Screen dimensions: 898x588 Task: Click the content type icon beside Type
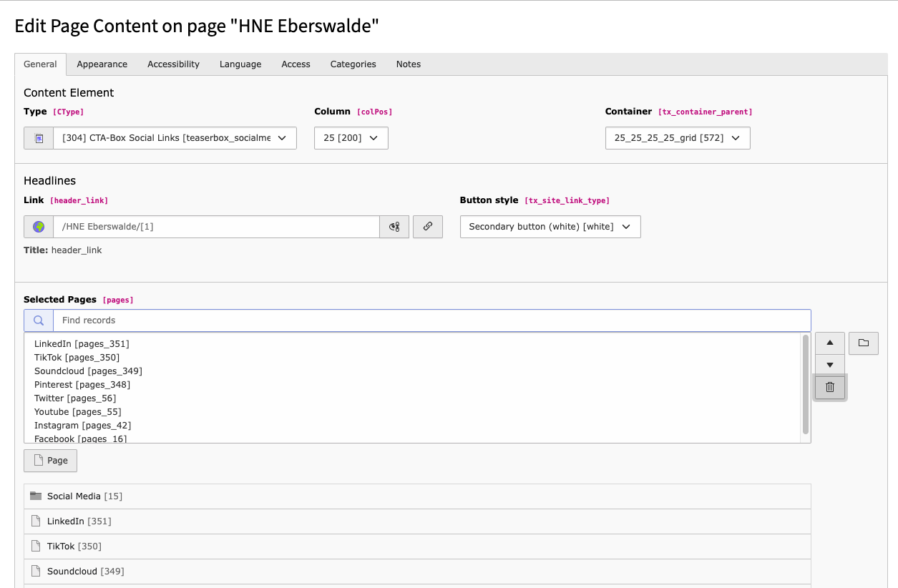[39, 138]
